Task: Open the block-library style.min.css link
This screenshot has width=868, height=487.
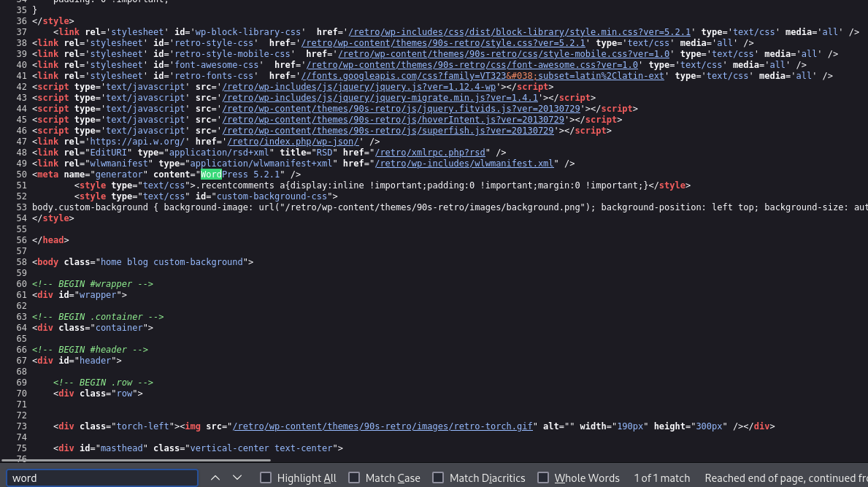Action: 520,32
